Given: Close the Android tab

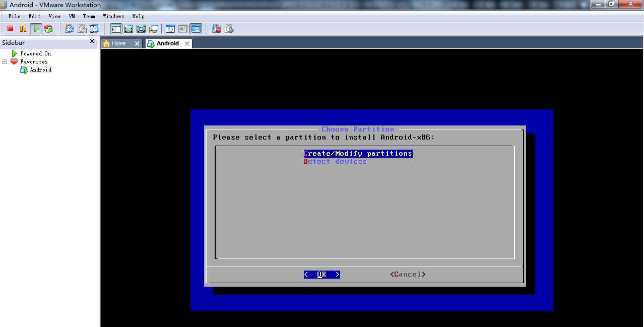Looking at the screenshot, I should tap(187, 43).
